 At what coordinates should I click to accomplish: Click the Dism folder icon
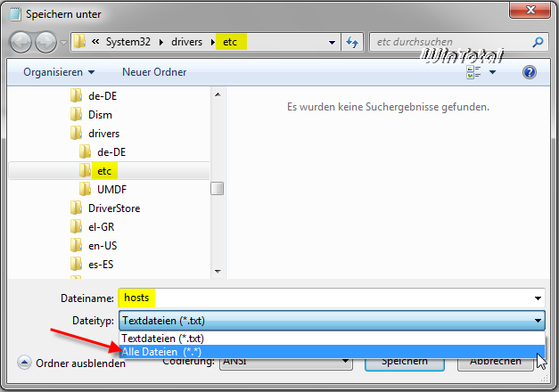point(76,114)
